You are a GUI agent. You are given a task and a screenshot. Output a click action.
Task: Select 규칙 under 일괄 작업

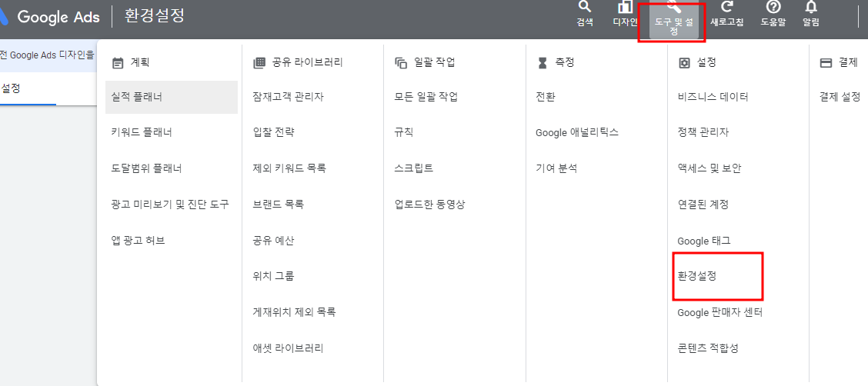point(403,133)
